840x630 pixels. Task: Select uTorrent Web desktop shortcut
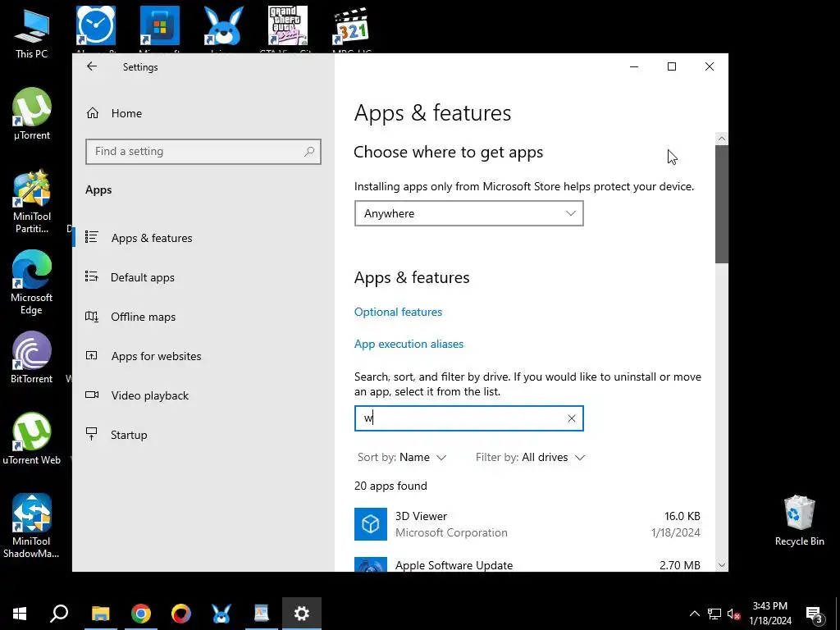[x=32, y=438]
